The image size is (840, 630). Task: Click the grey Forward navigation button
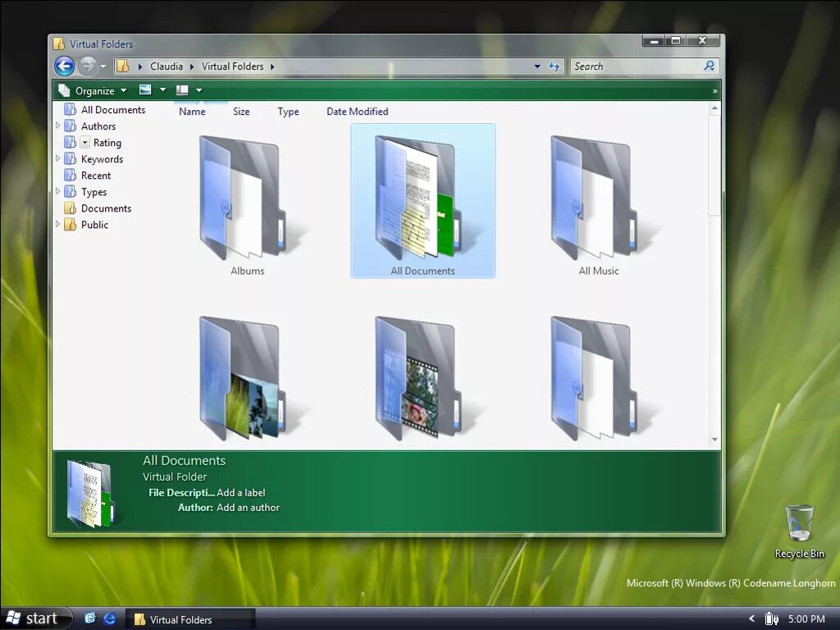87,66
